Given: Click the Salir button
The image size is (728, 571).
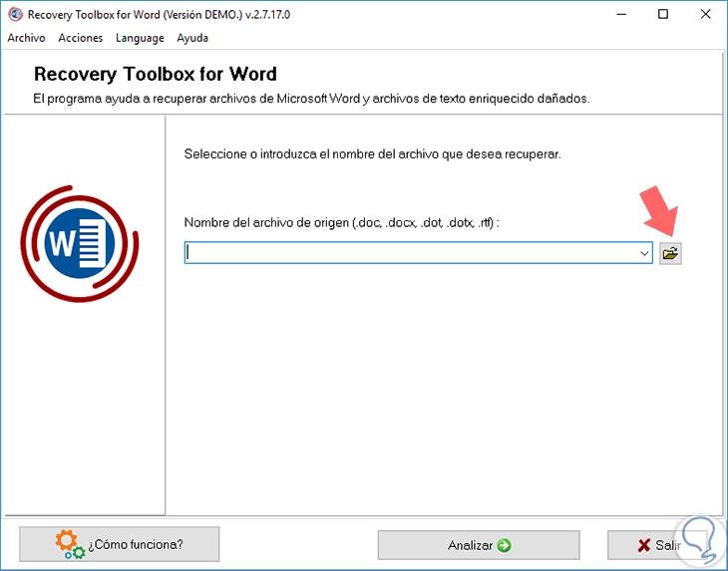Looking at the screenshot, I should coord(657,545).
